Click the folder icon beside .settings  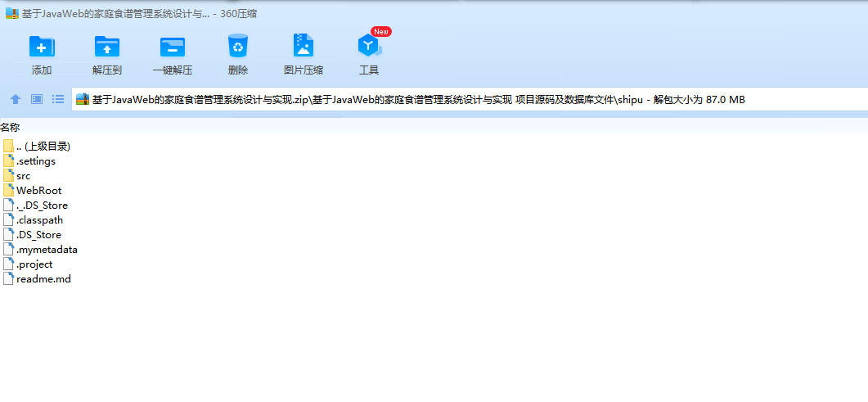(8, 160)
